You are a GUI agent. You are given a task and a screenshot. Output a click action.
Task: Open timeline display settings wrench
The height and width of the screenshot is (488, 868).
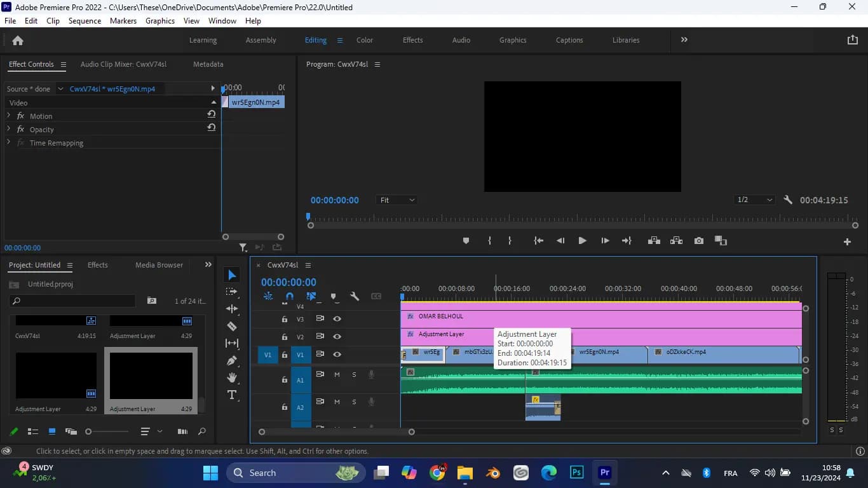click(355, 296)
